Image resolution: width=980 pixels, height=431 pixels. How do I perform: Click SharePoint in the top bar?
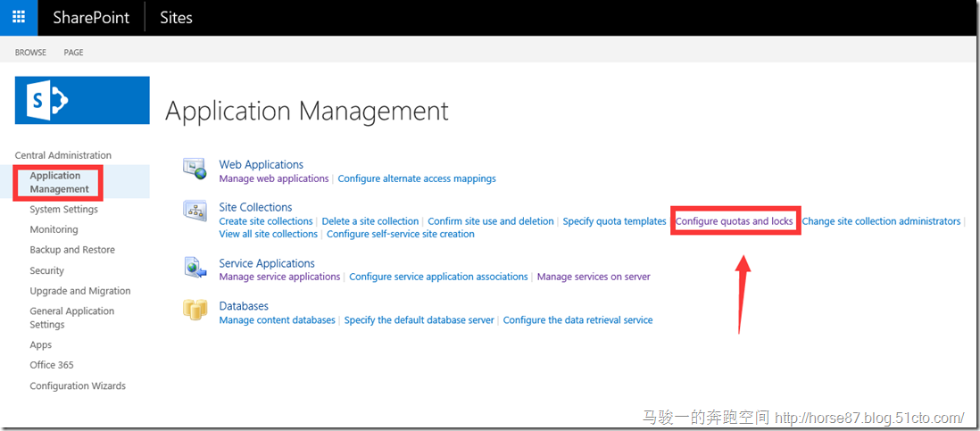(x=91, y=18)
